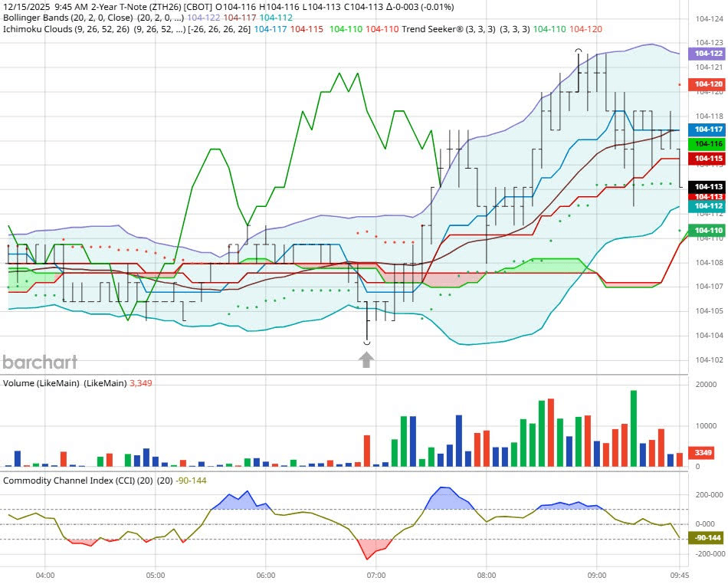This screenshot has height=584, width=728.
Task: Click the 200-000 CCI axis label
Action: click(x=709, y=495)
